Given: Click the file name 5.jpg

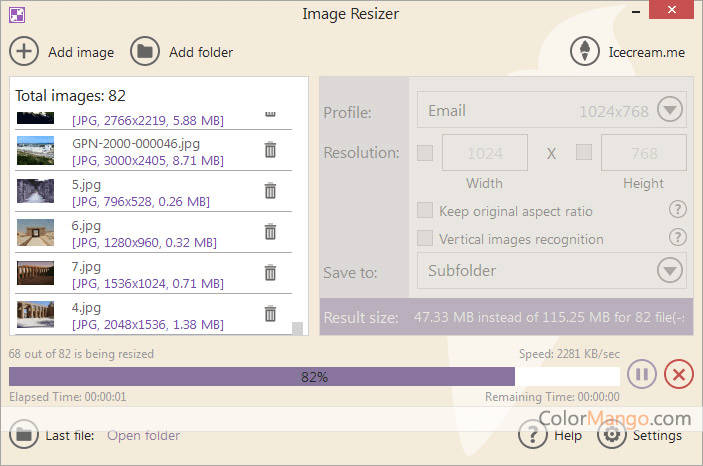Looking at the screenshot, I should click(87, 185).
